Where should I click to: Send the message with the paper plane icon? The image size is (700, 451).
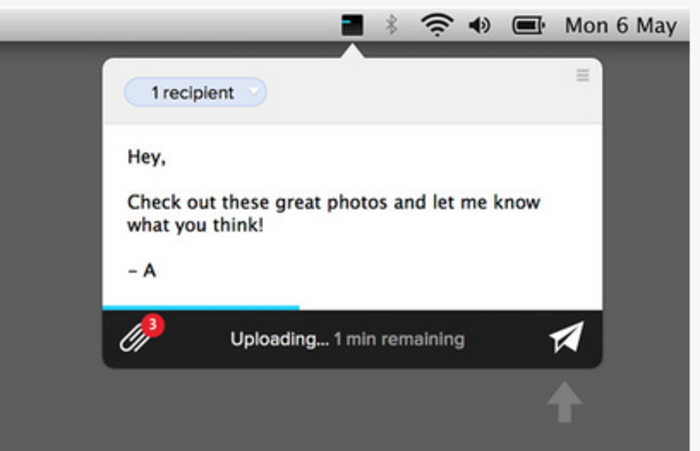(565, 339)
